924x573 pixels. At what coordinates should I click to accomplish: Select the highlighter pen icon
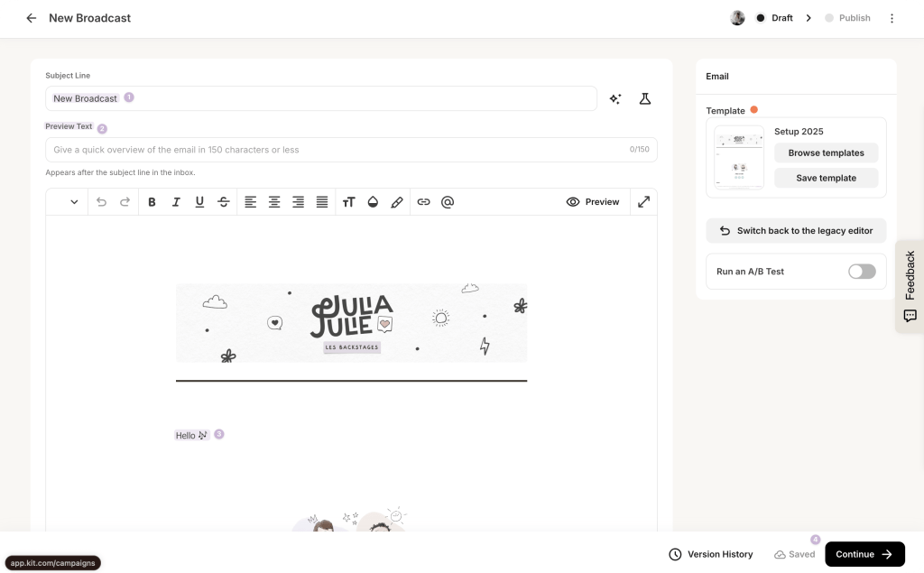[397, 201]
